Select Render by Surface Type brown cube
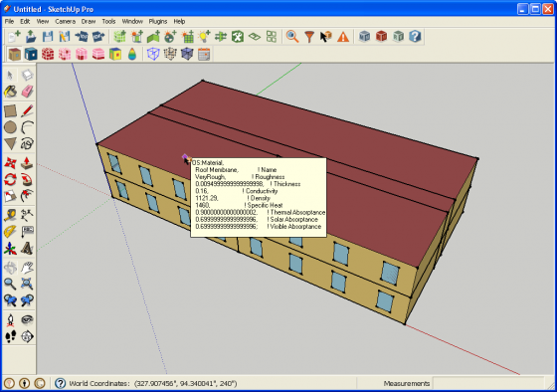557x392 pixels. (x=14, y=54)
